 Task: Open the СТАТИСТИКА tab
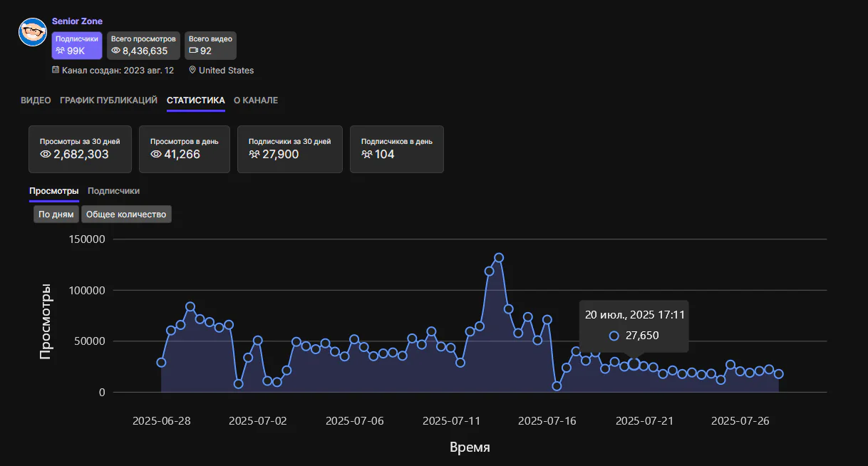(195, 100)
